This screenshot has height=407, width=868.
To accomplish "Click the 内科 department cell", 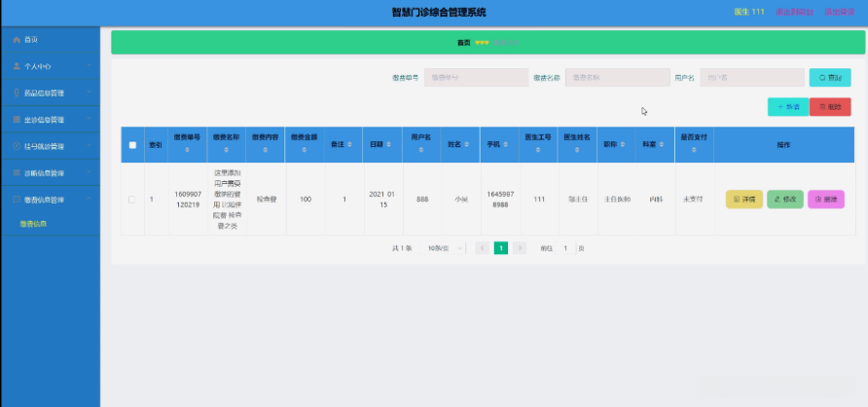I will [656, 200].
